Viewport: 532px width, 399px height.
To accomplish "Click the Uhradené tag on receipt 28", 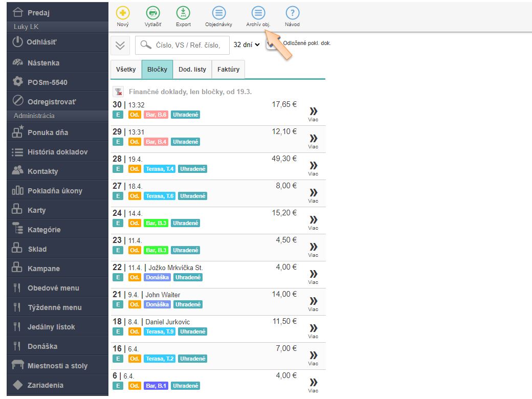I will click(193, 169).
